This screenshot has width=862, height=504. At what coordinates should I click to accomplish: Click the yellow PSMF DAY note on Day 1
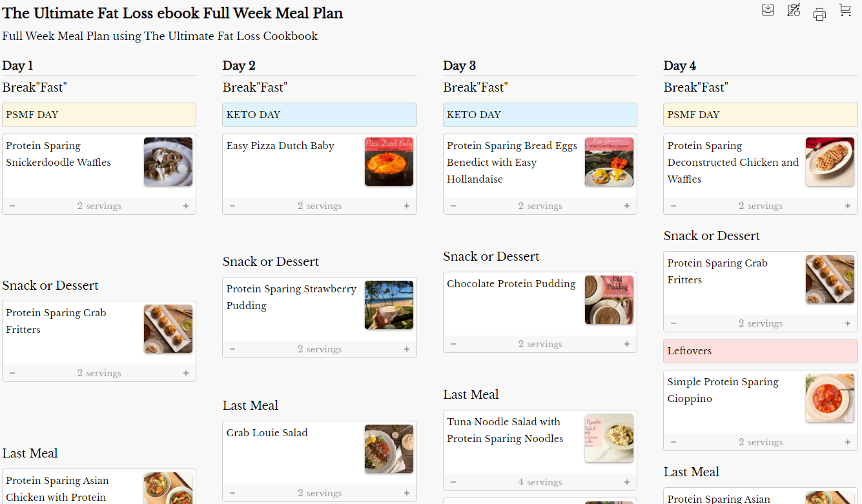click(x=99, y=115)
